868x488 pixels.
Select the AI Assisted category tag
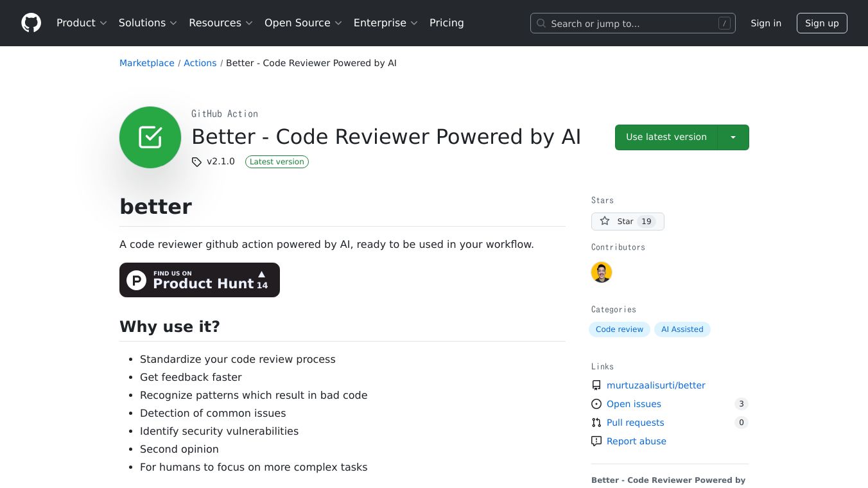click(x=682, y=329)
